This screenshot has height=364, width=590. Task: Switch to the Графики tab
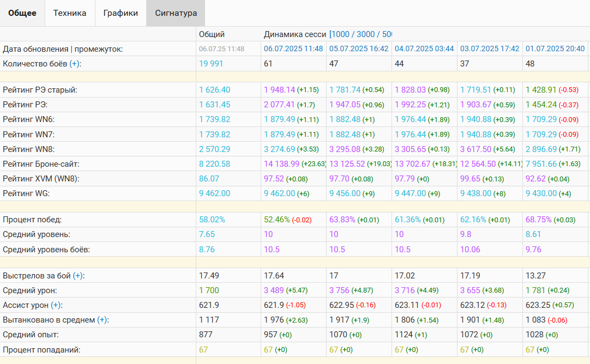[x=121, y=13]
